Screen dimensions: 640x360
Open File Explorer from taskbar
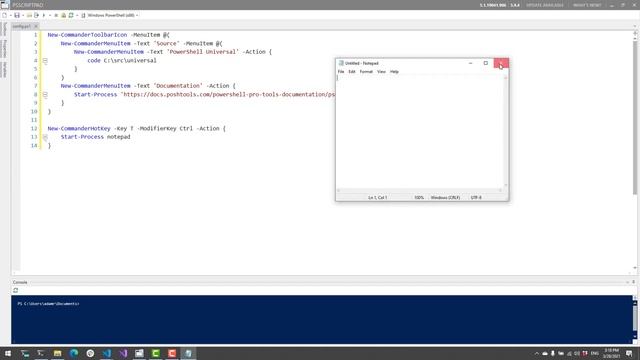pyautogui.click(x=57, y=353)
